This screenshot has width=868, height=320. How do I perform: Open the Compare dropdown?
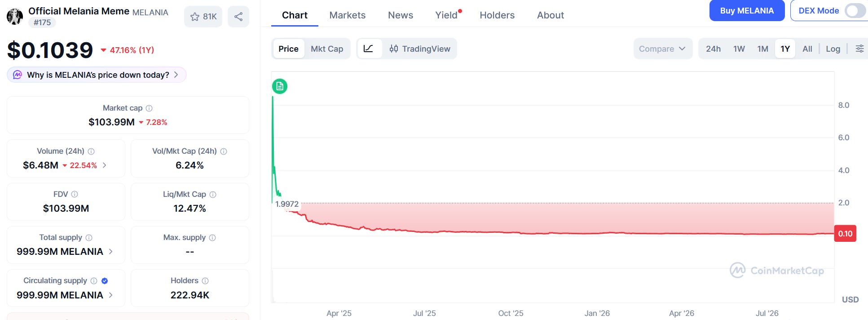[663, 49]
